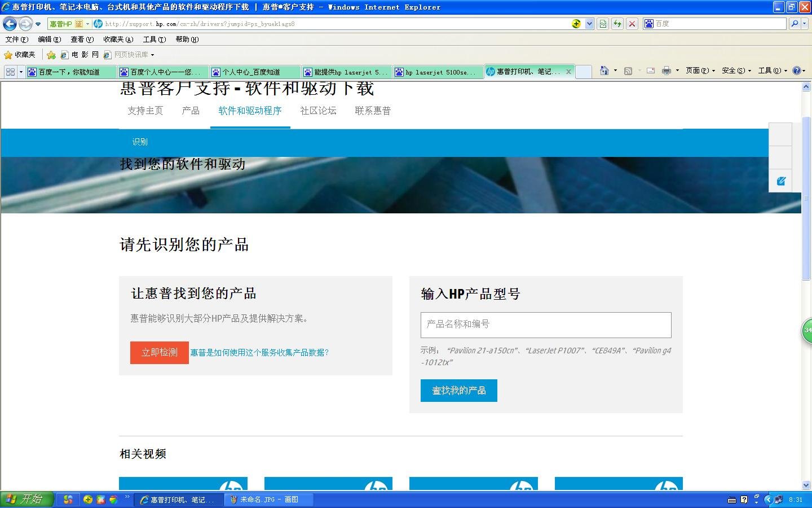Click the colorful ball quick launch icon
812x508 pixels.
[x=113, y=500]
